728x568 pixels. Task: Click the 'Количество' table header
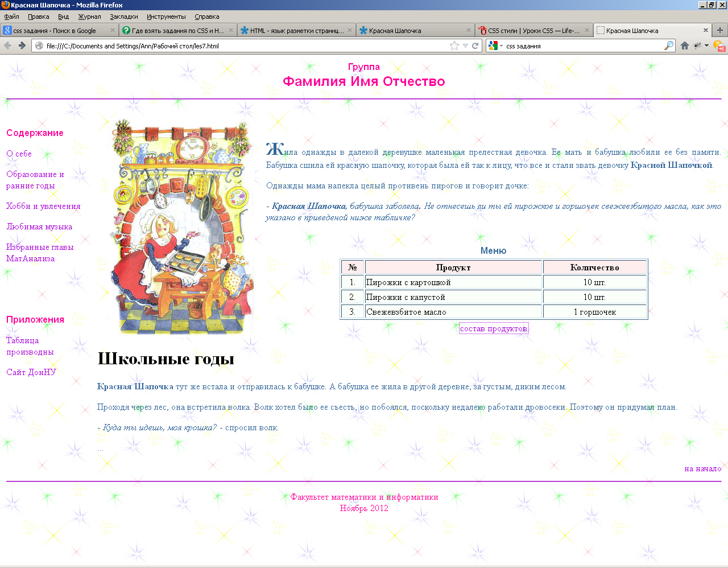point(595,267)
